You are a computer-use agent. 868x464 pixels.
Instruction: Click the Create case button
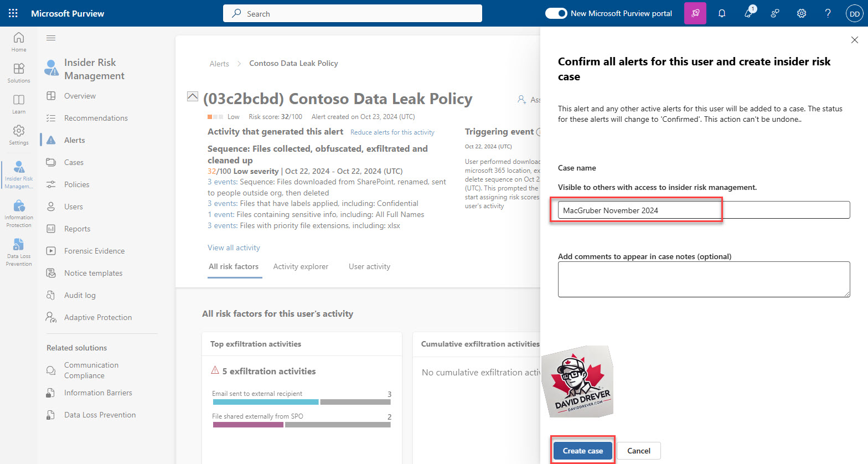pyautogui.click(x=583, y=451)
